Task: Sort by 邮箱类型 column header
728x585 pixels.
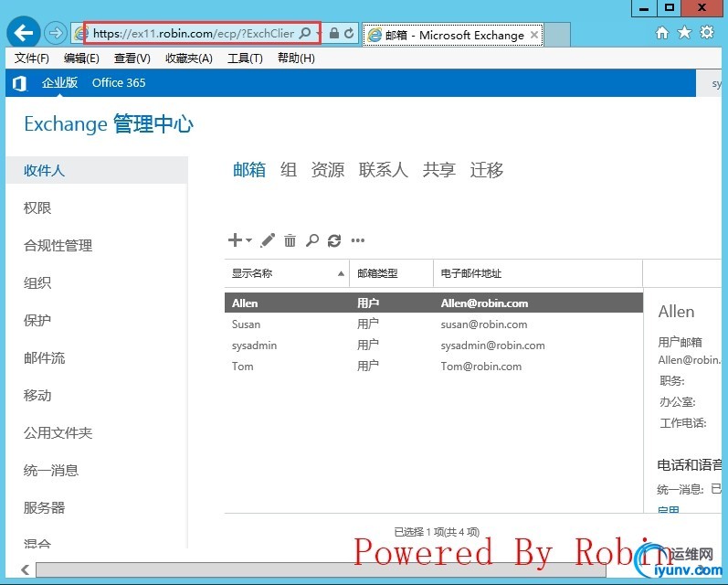Action: (x=391, y=273)
